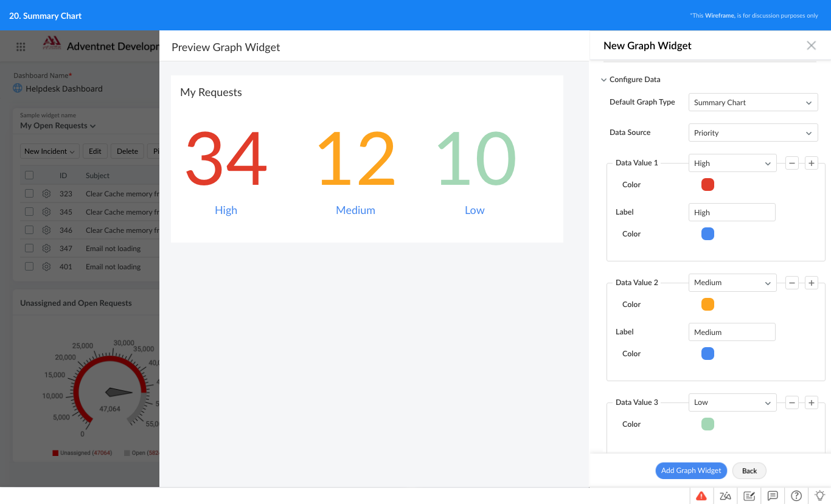This screenshot has width=831, height=504.
Task: Add value after Data Value 3 with plus
Action: pos(812,402)
